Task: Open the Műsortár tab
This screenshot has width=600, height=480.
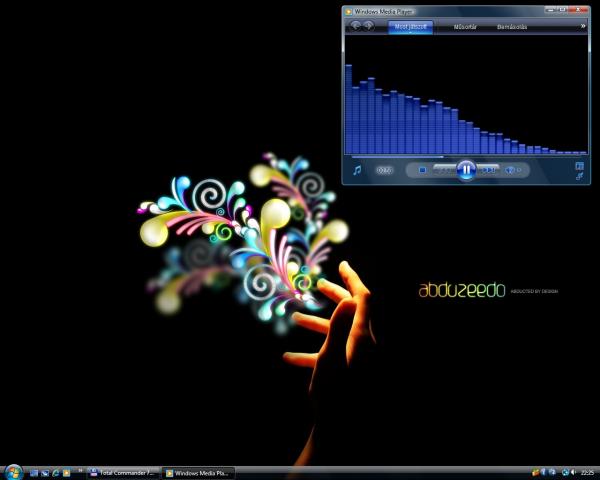Action: [465, 27]
